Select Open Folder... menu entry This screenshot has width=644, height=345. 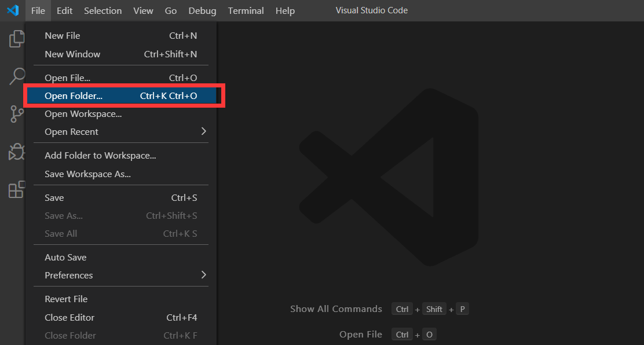120,96
